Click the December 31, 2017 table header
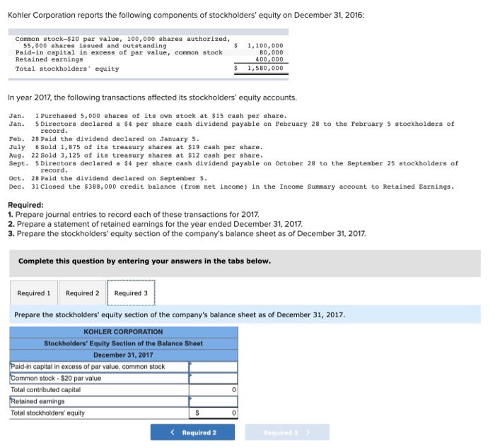This screenshot has width=495, height=448. click(124, 355)
